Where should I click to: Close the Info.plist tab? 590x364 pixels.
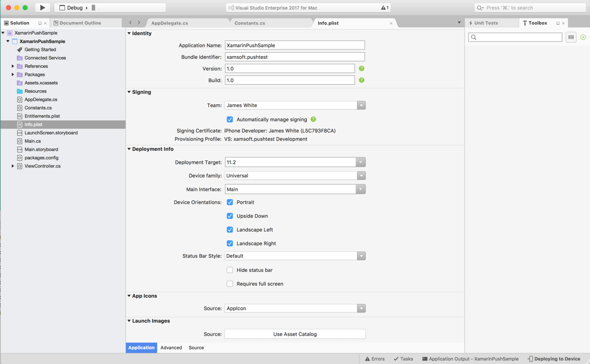tap(391, 23)
